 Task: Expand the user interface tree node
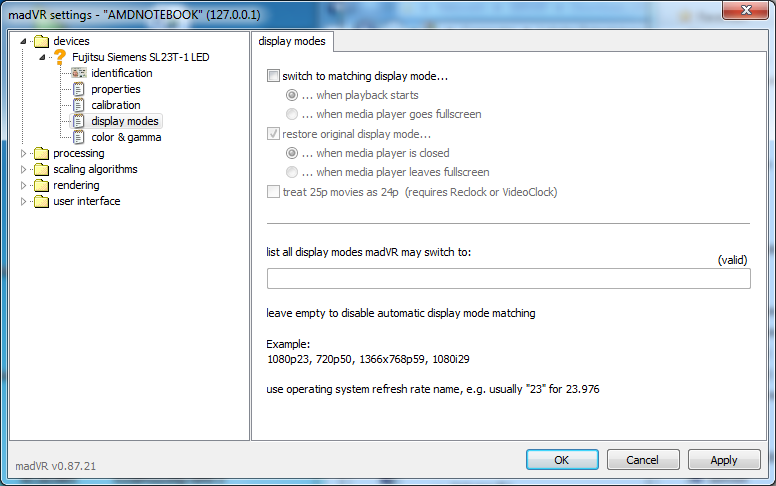[x=23, y=201]
